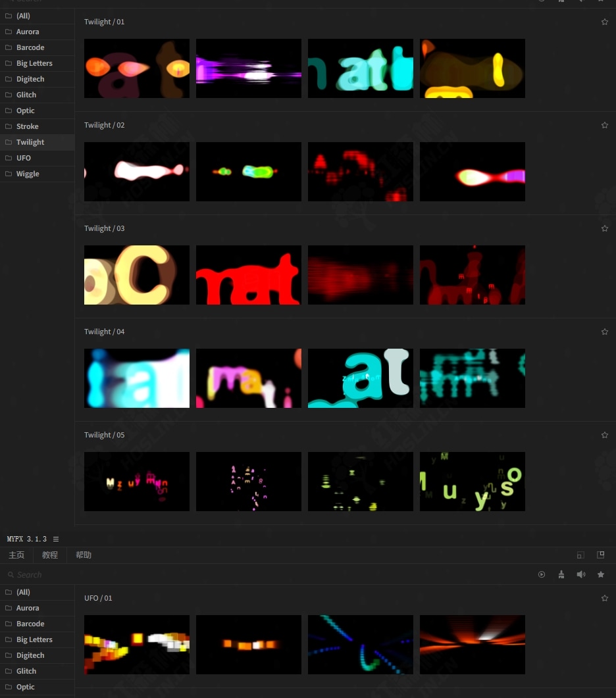
Task: Open the 帮助 tab
Action: click(x=84, y=555)
